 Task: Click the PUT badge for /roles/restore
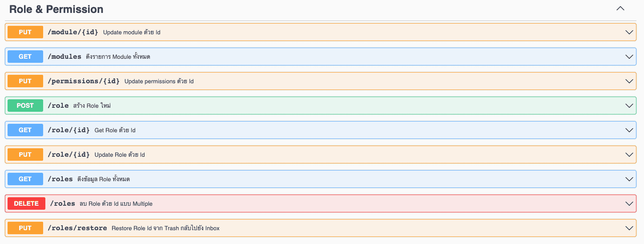coord(25,228)
